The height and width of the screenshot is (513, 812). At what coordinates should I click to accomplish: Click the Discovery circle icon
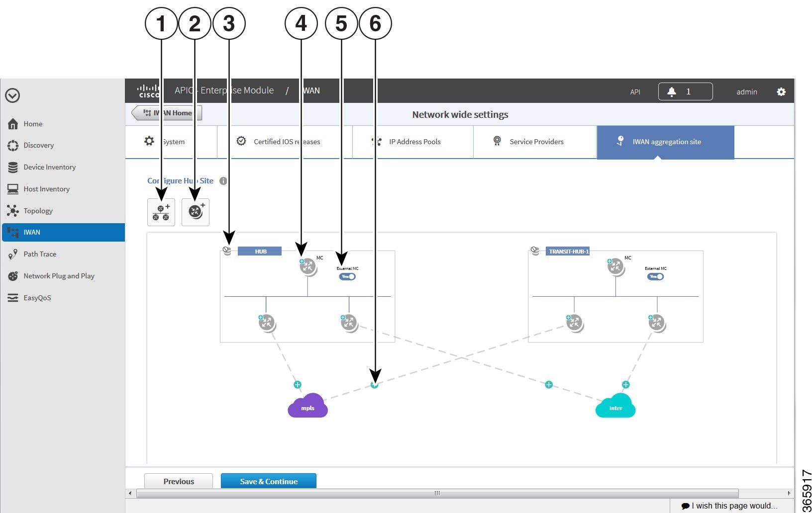(x=13, y=146)
